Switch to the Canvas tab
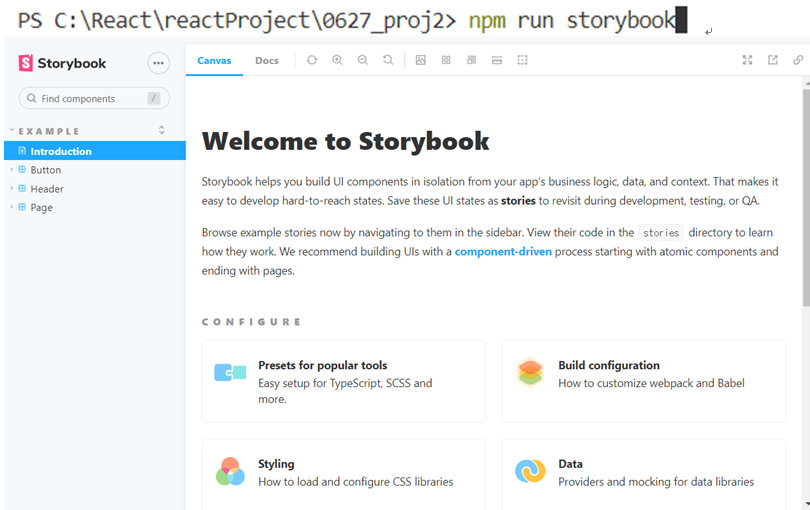This screenshot has height=510, width=810. pos(214,60)
